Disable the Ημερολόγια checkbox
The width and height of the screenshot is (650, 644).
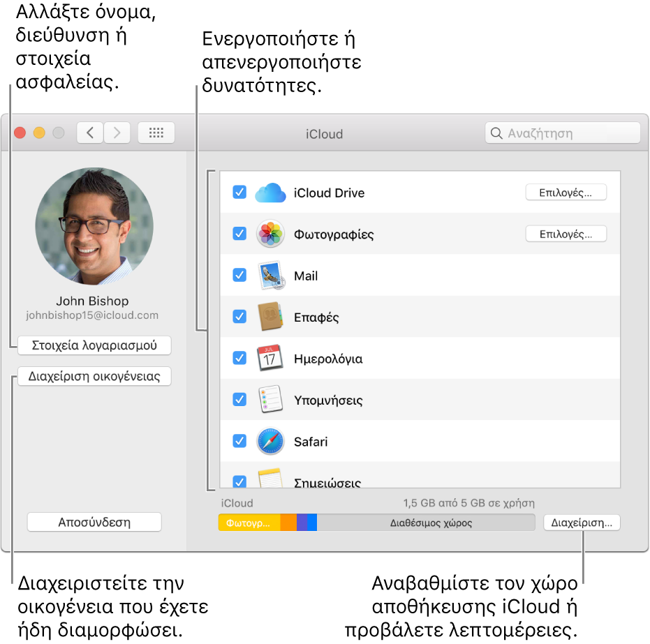[239, 358]
